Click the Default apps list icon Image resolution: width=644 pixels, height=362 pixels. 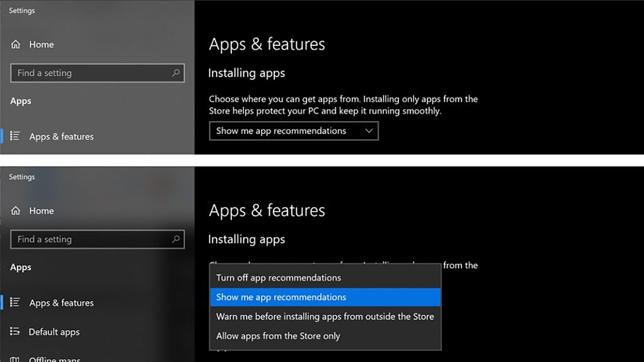(x=15, y=332)
